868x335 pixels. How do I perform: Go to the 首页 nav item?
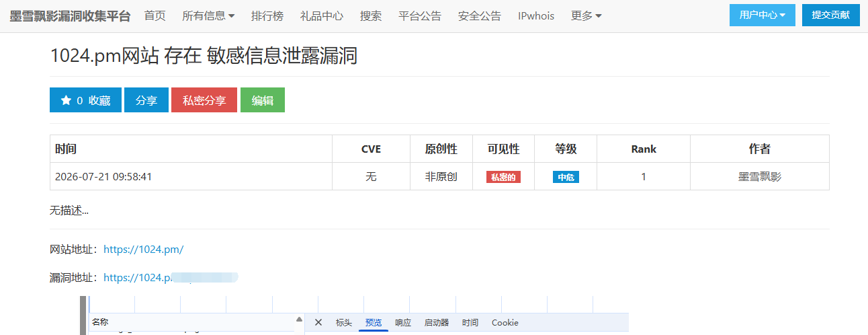(x=155, y=16)
